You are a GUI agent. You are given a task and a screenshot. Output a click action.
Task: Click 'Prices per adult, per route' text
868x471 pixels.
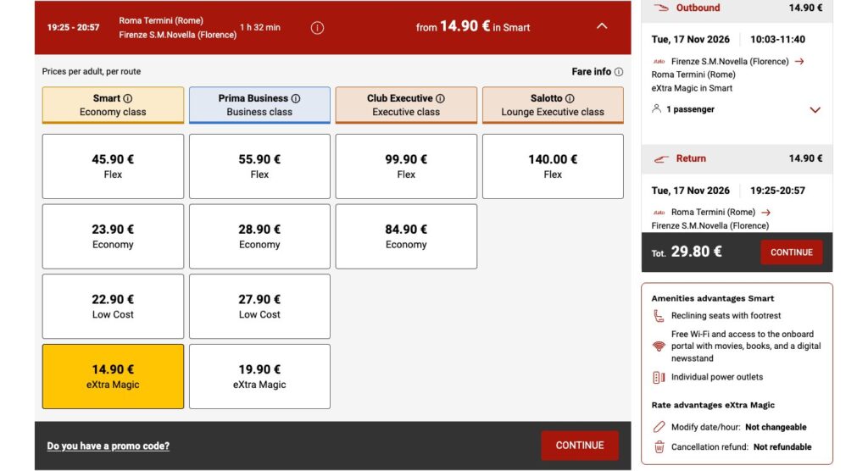(x=92, y=71)
